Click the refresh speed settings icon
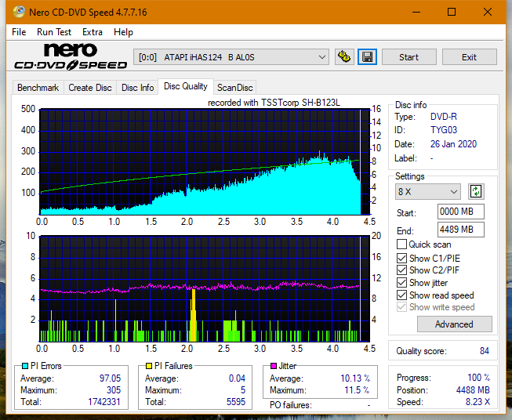Viewport: 512px width, 420px height. click(476, 191)
